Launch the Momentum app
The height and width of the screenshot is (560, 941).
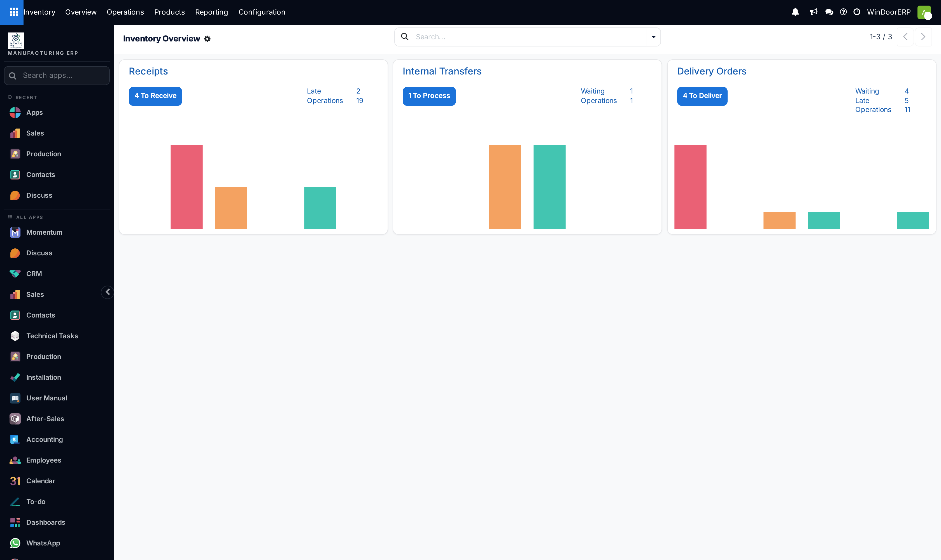click(x=57, y=232)
